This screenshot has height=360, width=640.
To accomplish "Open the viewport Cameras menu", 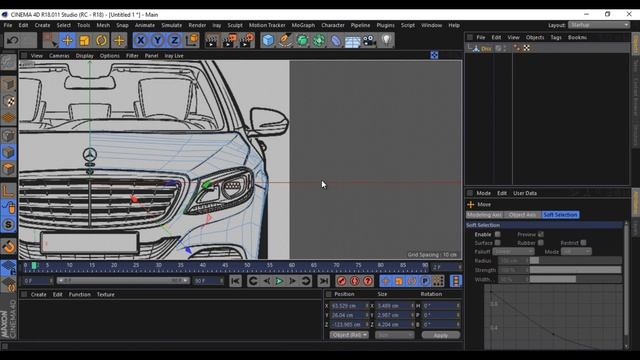I will pos(59,56).
